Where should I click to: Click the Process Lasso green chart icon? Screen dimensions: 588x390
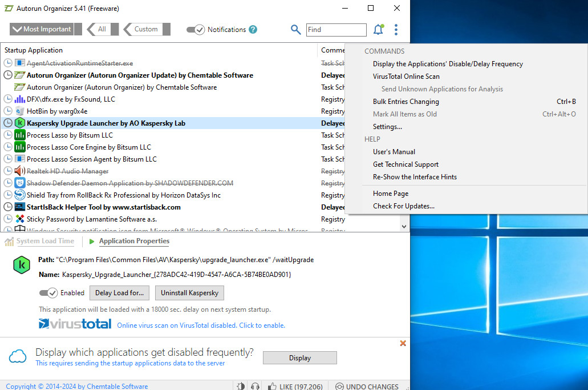[20, 135]
